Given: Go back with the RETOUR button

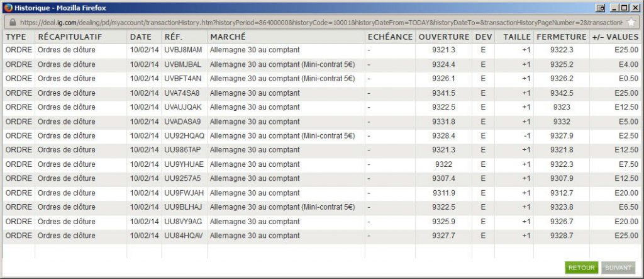Looking at the screenshot, I should click(x=581, y=268).
